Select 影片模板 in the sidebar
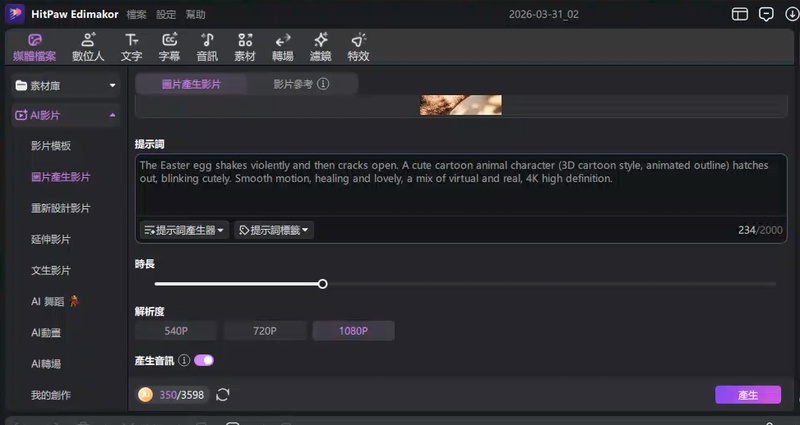 point(51,146)
